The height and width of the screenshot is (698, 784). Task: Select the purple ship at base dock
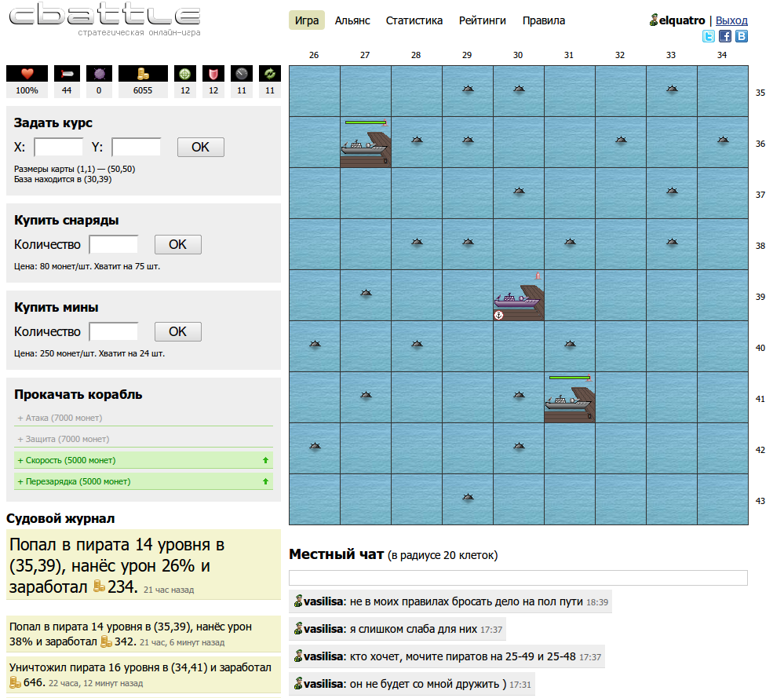pos(517,301)
